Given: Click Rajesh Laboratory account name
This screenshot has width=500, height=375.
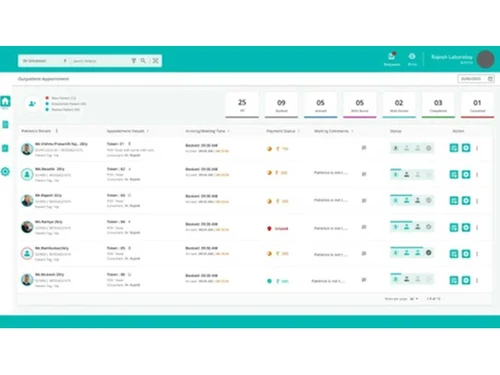Looking at the screenshot, I should [452, 57].
